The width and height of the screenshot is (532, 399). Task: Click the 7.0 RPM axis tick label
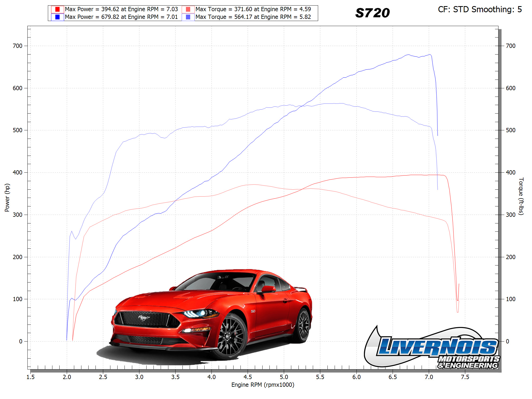point(429,377)
